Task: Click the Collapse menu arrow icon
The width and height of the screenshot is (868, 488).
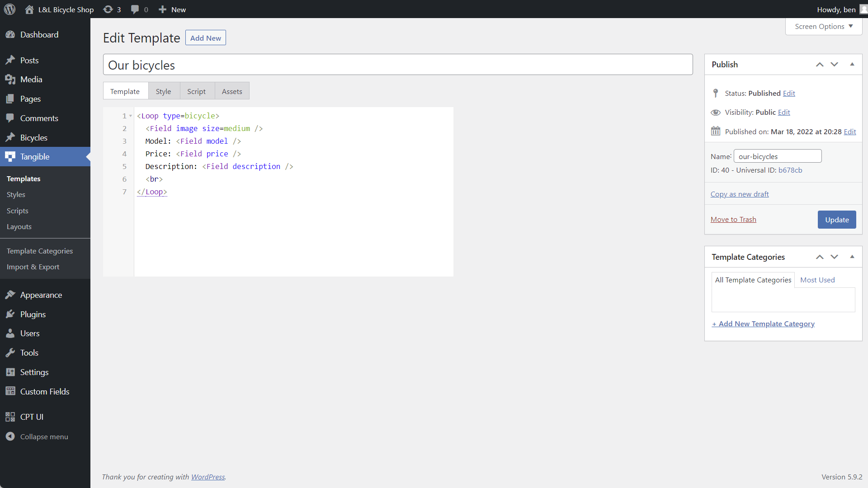Action: pos(10,436)
